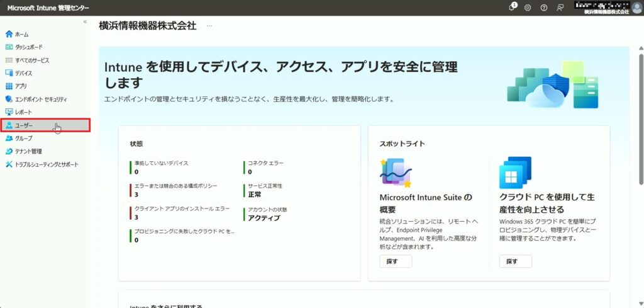Click the グループ people icon
644x308 pixels.
[9, 138]
